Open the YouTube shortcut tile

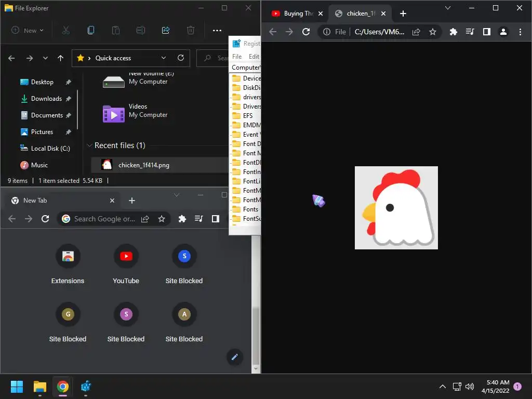[126, 265]
